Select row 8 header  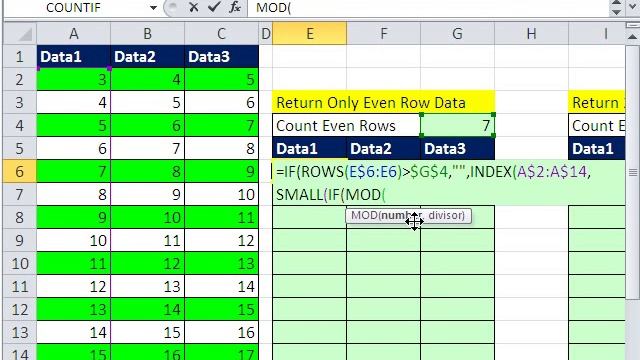[x=20, y=218]
